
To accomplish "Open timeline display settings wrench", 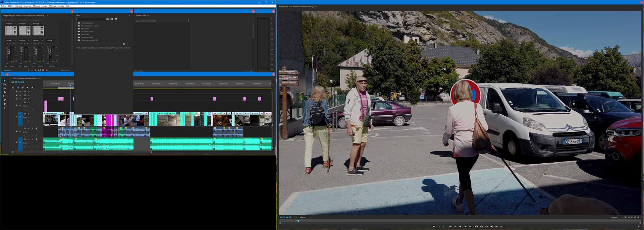I will tap(33, 88).
